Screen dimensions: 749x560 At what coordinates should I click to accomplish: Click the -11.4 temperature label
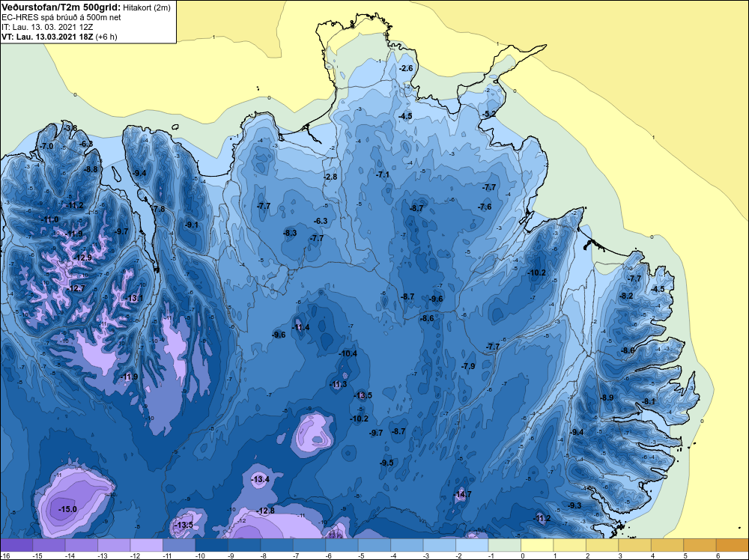click(300, 327)
